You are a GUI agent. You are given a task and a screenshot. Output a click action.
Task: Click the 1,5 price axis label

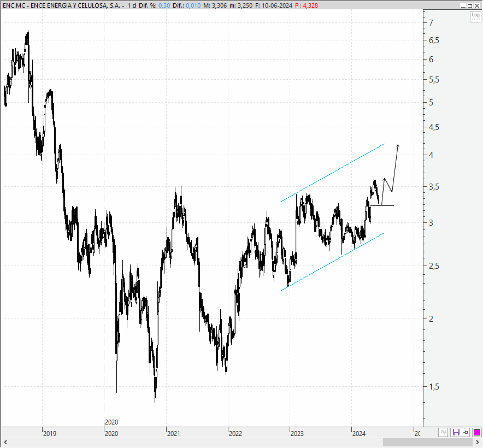[434, 387]
